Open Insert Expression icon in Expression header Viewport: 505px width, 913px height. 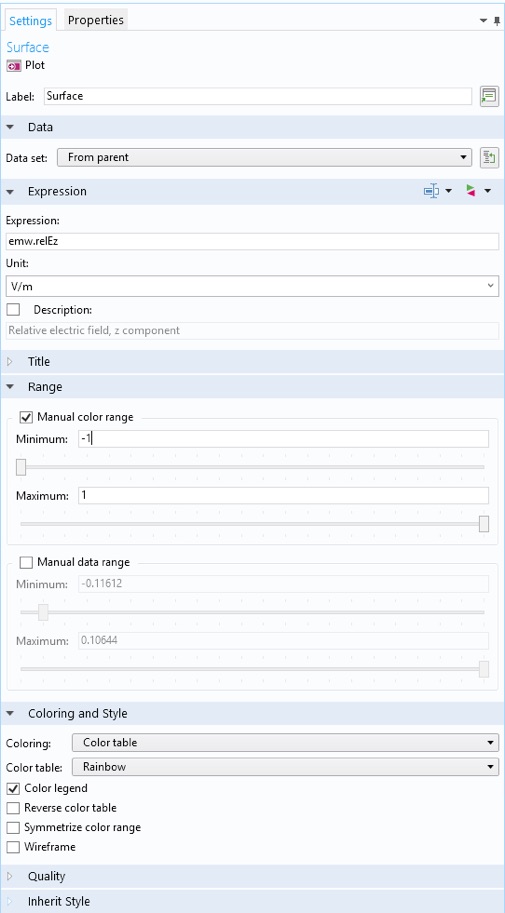(x=432, y=191)
